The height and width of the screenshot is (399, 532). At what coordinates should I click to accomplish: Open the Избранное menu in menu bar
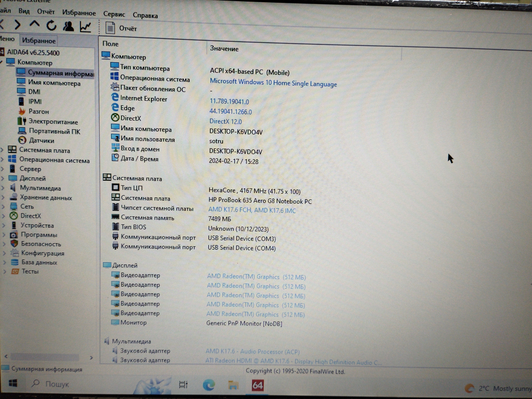coord(79,13)
